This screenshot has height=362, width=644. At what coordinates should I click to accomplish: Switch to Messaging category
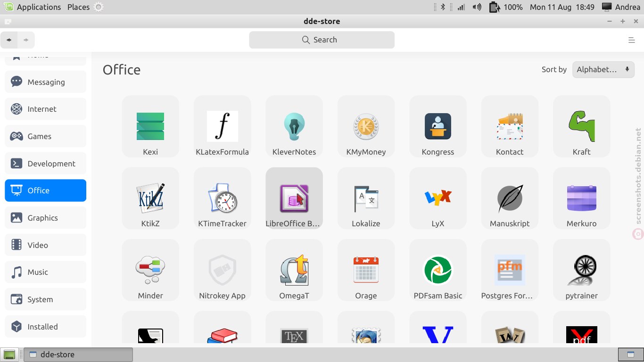point(45,82)
